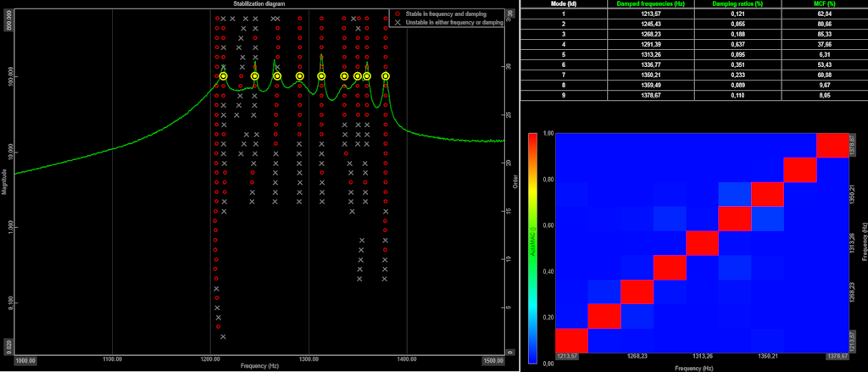868x372 pixels.
Task: Select the yellow mode marker at 1291.39 Hz
Action: pos(299,76)
